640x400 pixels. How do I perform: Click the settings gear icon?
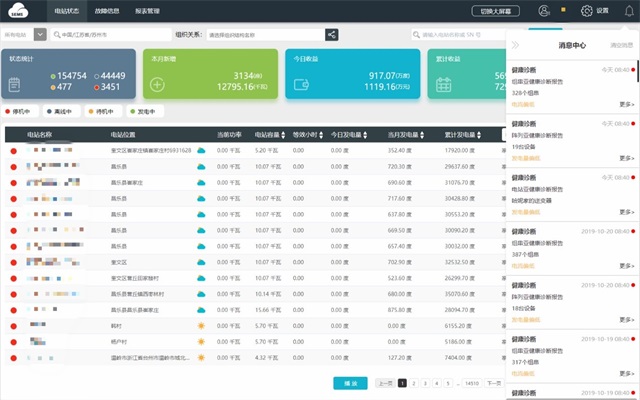pos(587,11)
